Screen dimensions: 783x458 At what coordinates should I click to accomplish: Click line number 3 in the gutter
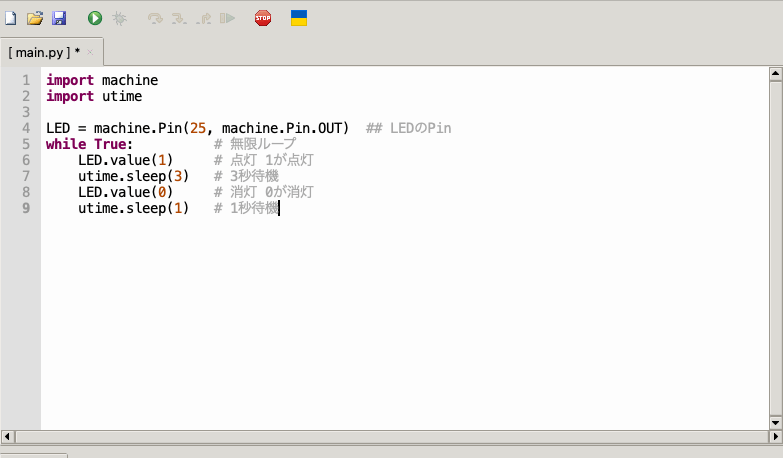tap(26, 112)
